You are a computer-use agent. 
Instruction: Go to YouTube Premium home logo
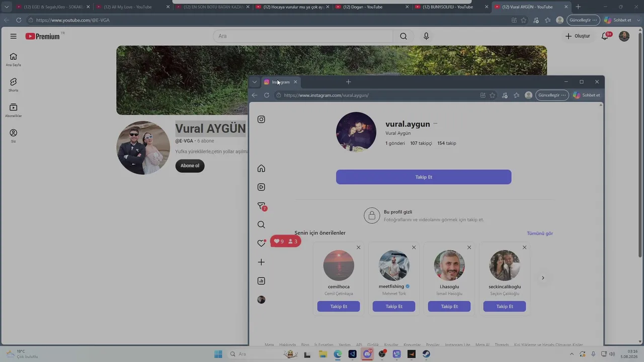pyautogui.click(x=43, y=36)
